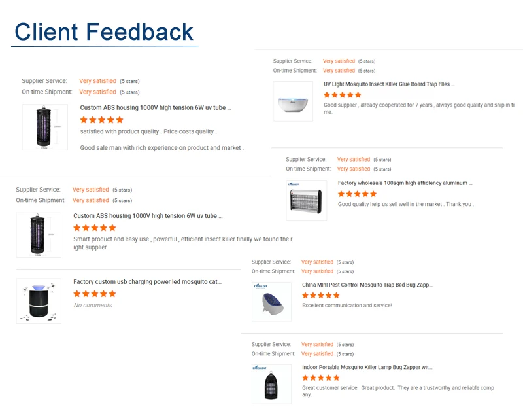The image size is (523, 420).
Task: Click stars above "satisfied with product quality" review
Action: 101,120
